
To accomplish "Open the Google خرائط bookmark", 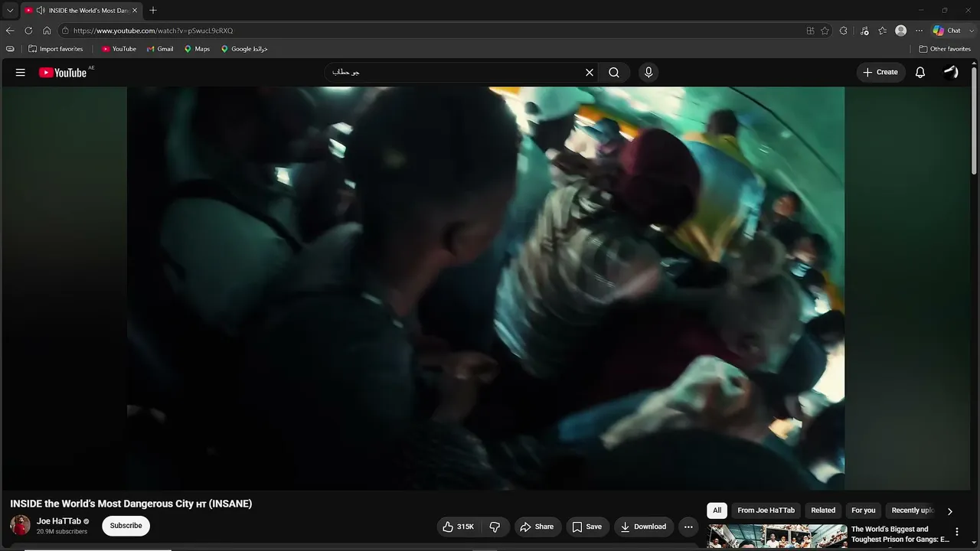I will pos(244,49).
